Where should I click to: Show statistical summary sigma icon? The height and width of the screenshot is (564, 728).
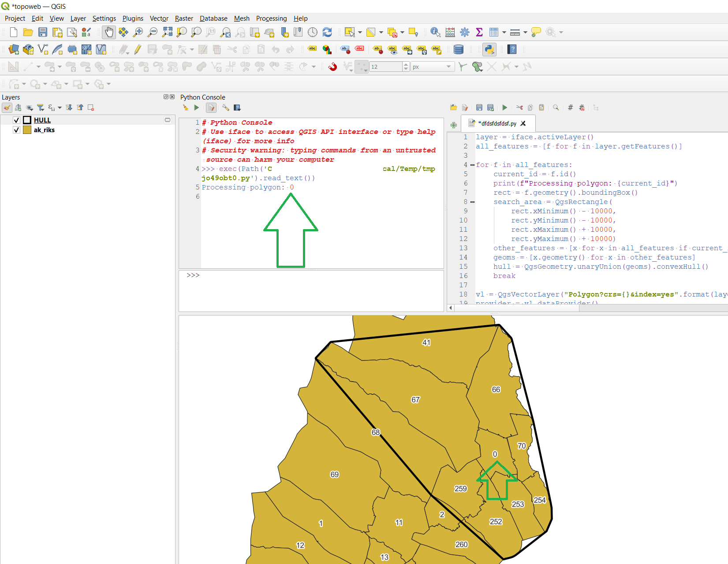(479, 32)
